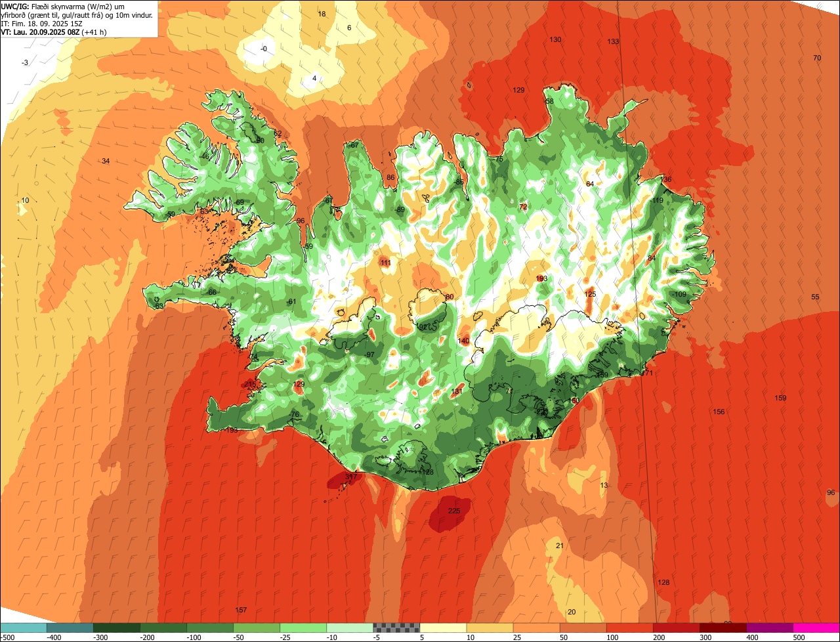840x642 pixels.
Task: Click the '-46' value in the Westfjords
Action: (204, 156)
